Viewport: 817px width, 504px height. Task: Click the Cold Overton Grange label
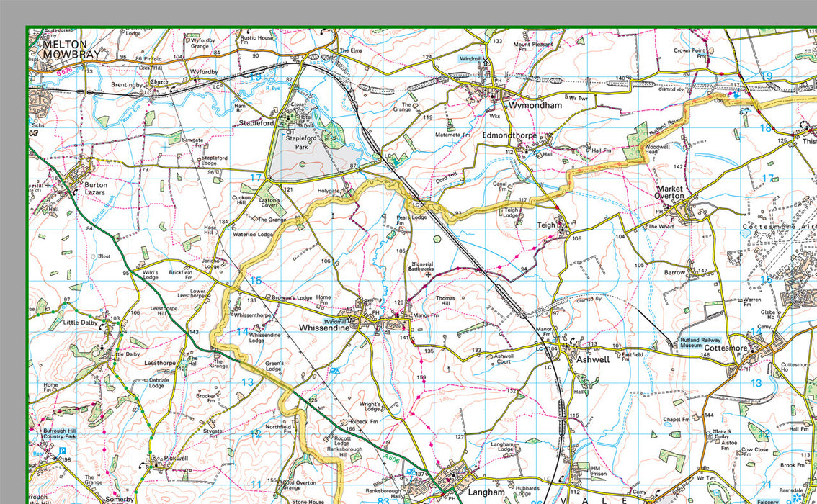pyautogui.click(x=300, y=485)
